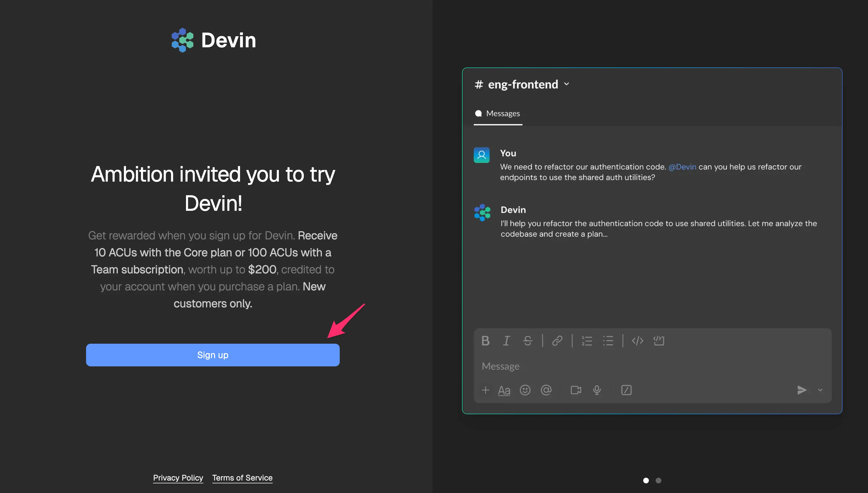
Task: Click the inline code icon
Action: click(x=637, y=341)
